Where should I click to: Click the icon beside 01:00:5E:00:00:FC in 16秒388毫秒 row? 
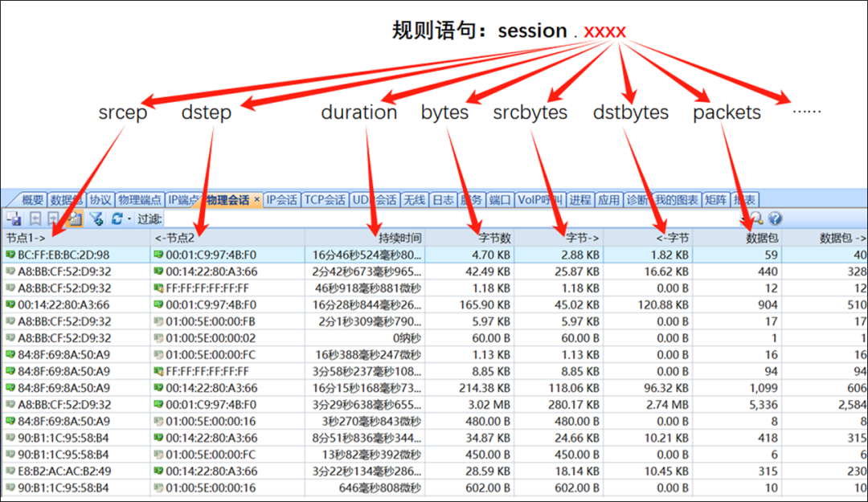tap(159, 355)
